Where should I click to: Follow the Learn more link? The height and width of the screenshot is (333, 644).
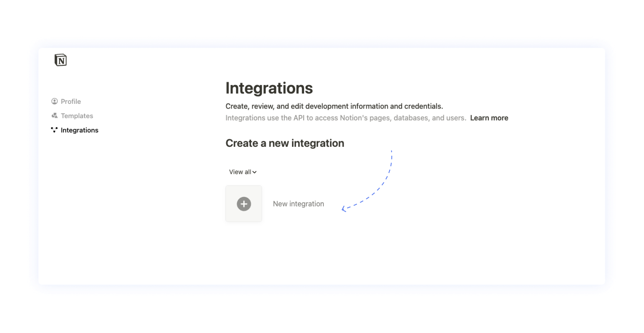489,118
